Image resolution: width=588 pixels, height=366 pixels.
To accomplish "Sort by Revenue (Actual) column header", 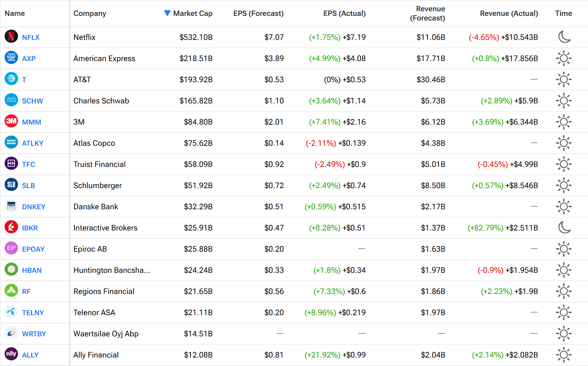I will pos(509,13).
